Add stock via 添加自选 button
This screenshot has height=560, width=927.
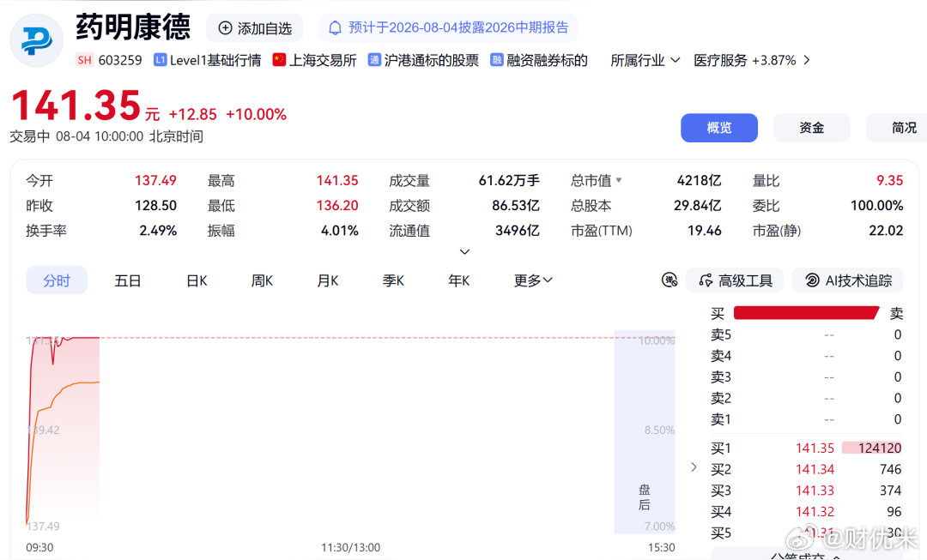255,27
